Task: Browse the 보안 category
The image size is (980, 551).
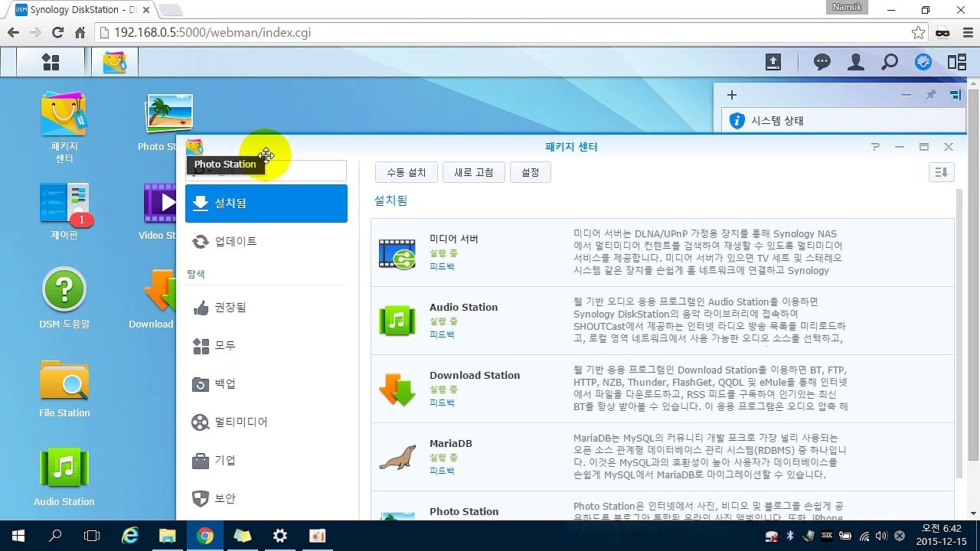Action: (x=266, y=499)
